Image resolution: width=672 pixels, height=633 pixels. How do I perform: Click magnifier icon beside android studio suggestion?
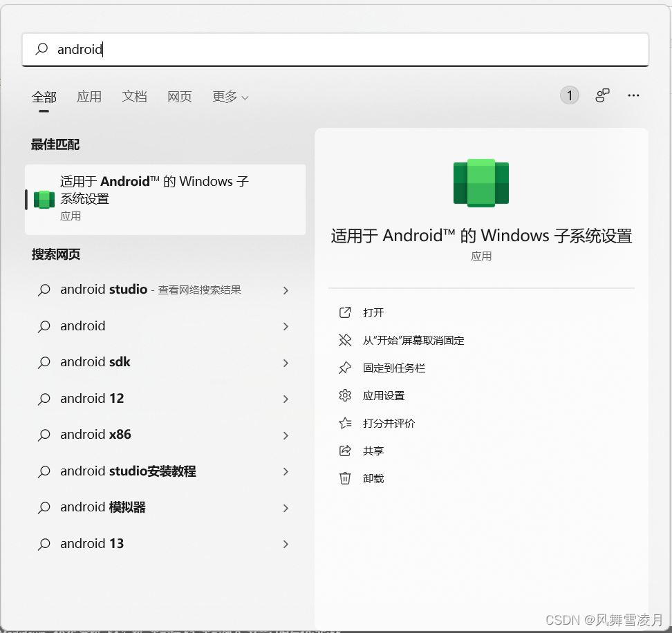click(44, 290)
